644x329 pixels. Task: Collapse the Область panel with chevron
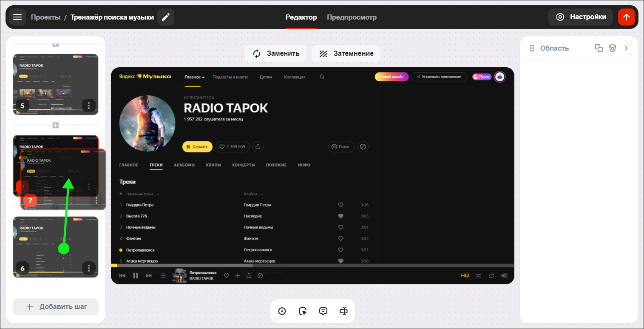click(x=626, y=48)
